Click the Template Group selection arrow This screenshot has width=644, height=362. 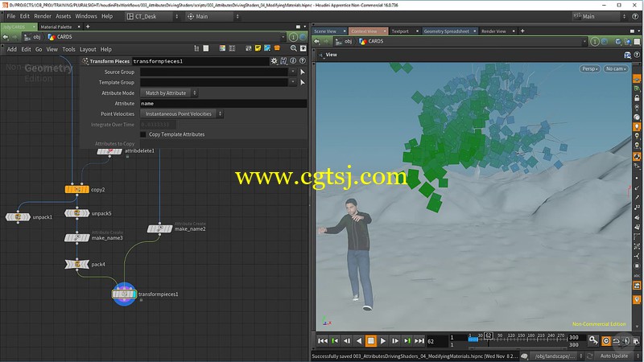coord(303,83)
